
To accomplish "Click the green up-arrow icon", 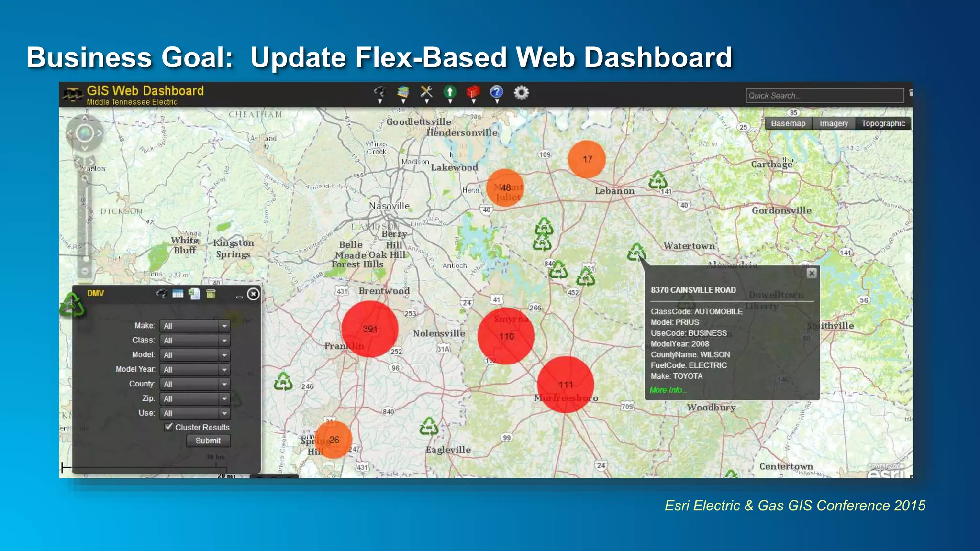I will coord(450,91).
